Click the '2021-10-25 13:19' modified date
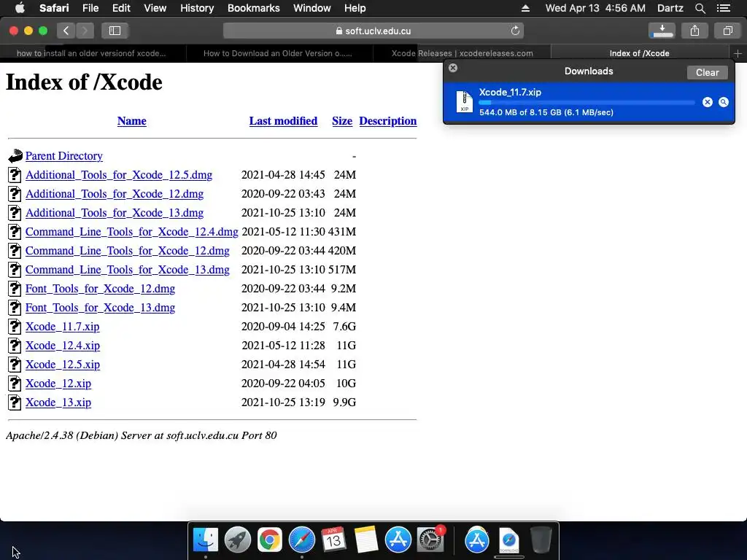The image size is (747, 560). pyautogui.click(x=283, y=402)
